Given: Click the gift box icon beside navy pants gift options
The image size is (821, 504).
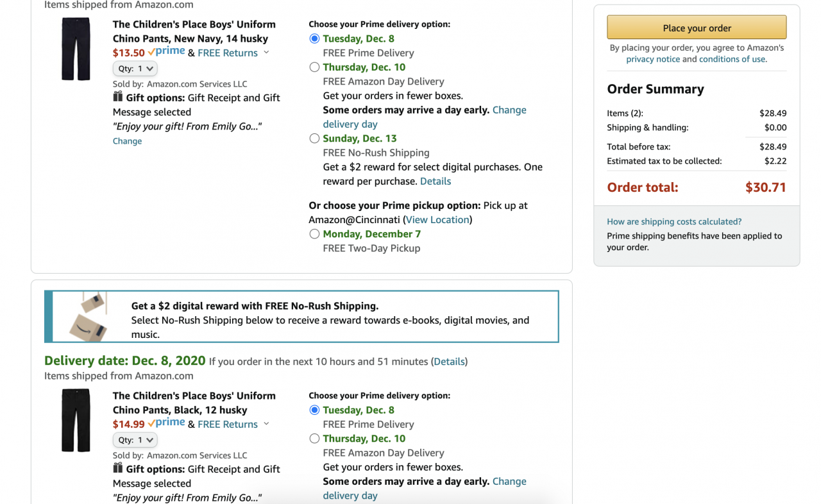Looking at the screenshot, I should tap(118, 97).
